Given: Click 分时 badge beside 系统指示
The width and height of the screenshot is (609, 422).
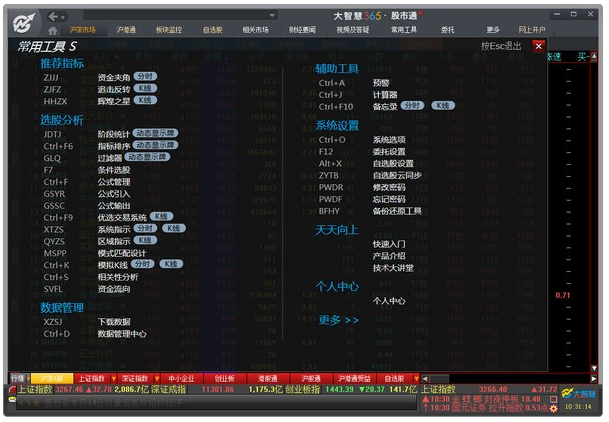Looking at the screenshot, I should click(145, 229).
